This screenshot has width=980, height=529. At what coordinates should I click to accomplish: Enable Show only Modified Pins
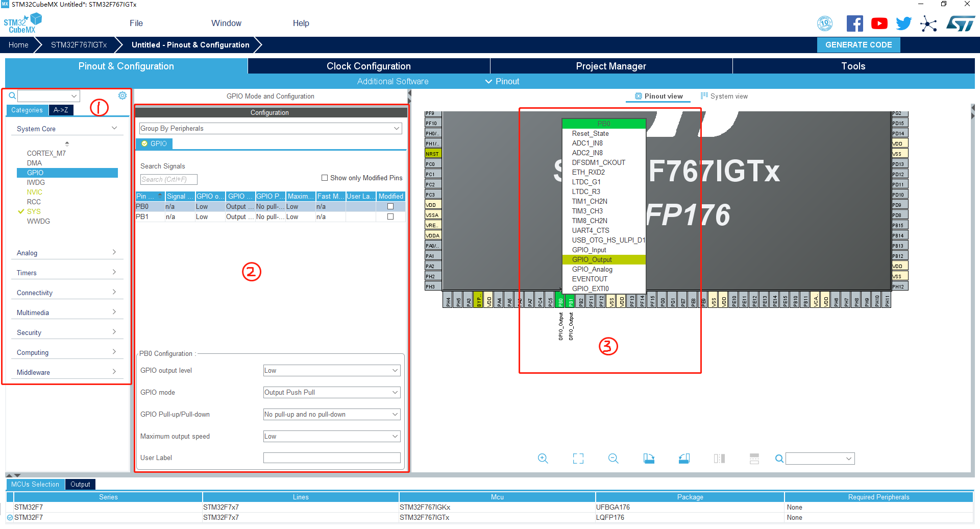pyautogui.click(x=325, y=178)
